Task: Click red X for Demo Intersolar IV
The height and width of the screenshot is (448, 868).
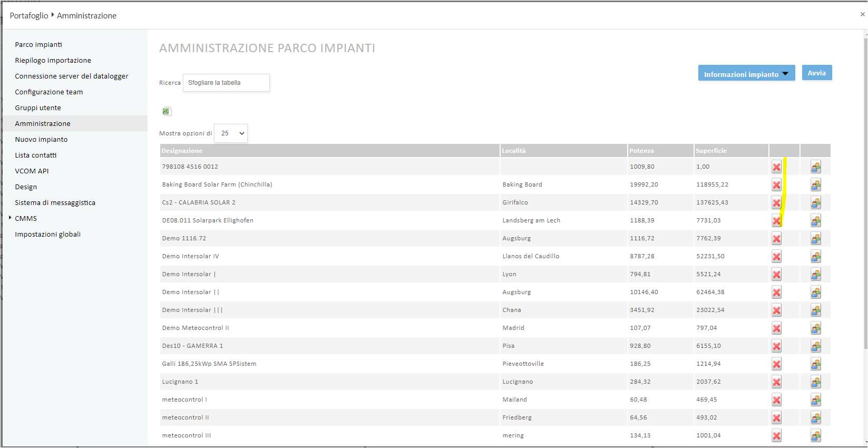Action: click(x=776, y=257)
